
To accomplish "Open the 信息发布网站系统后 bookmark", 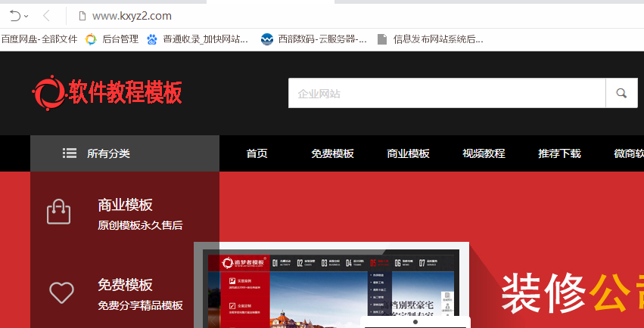I will [438, 39].
